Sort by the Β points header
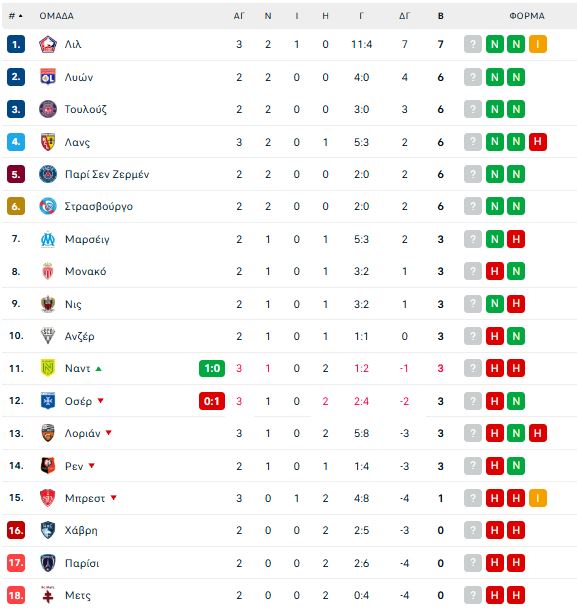Screen dimensions: 577x611 point(441,16)
